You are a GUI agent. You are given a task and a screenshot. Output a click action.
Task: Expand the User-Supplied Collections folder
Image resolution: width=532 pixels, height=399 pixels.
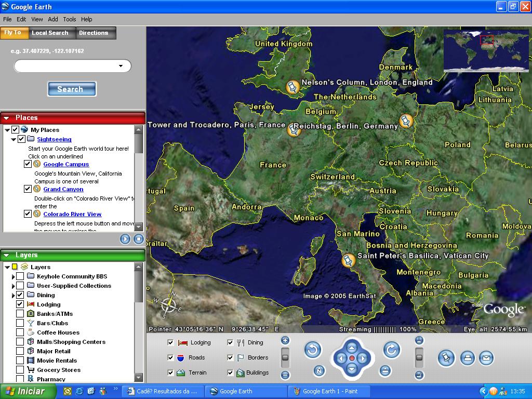pos(13,286)
